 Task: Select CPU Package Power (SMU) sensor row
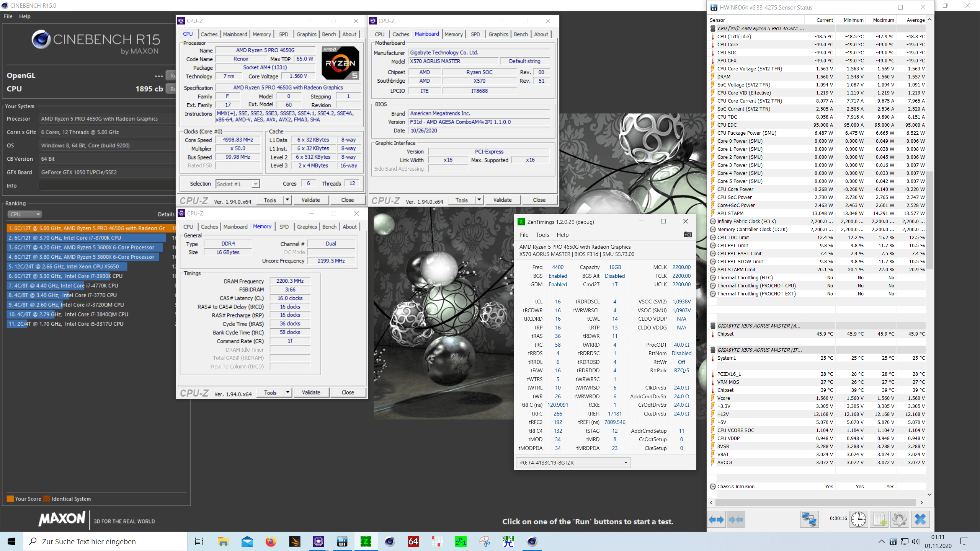(x=817, y=133)
